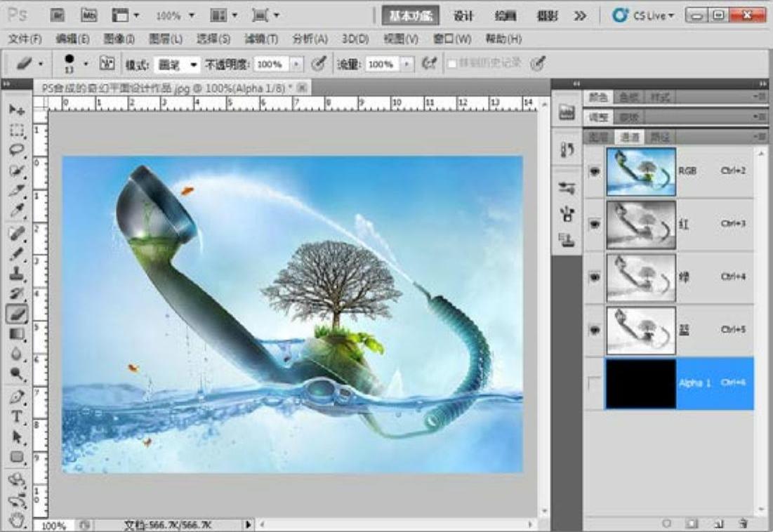Viewport: 773px width, 532px height.
Task: Hide the RGB channel eye icon
Action: (x=595, y=171)
